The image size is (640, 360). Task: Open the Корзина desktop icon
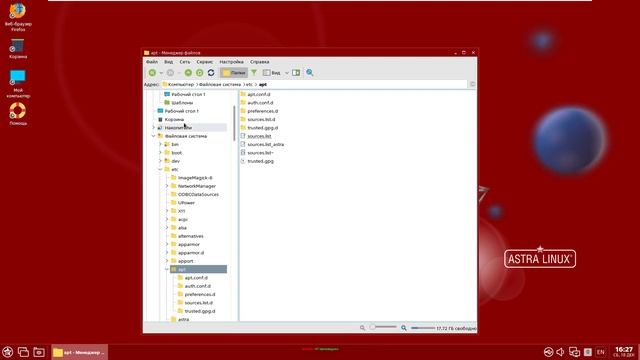(18, 49)
